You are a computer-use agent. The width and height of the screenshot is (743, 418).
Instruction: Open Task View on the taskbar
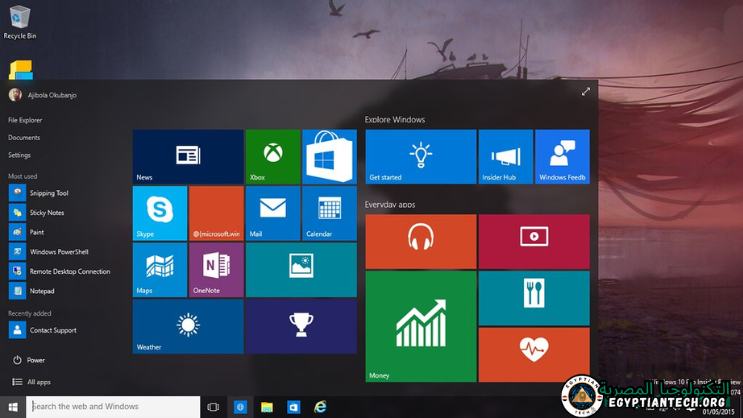click(213, 407)
